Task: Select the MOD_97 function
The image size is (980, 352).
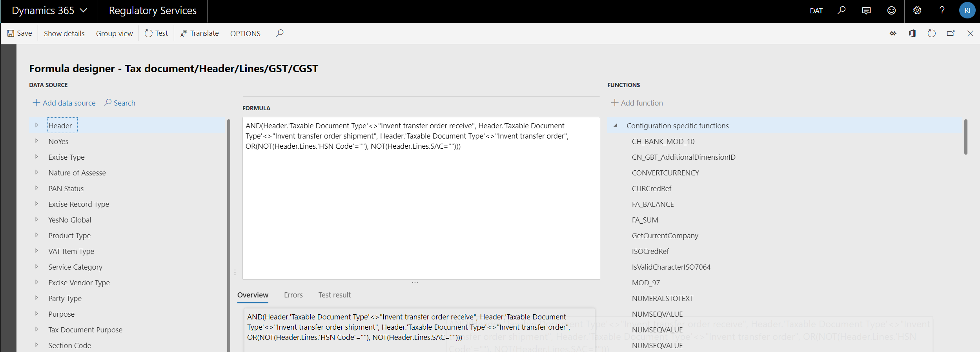Action: point(646,283)
